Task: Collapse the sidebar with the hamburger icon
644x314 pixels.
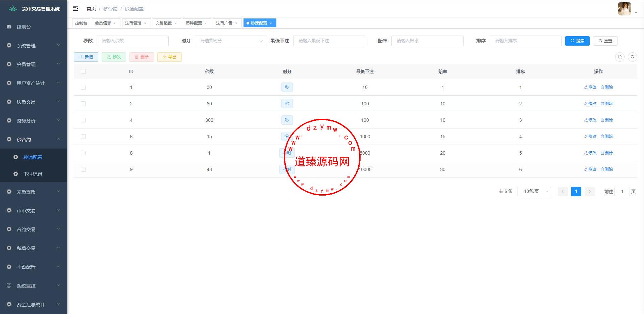Action: click(x=75, y=8)
